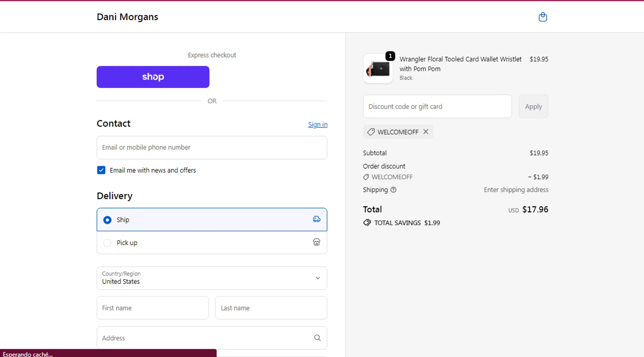
Task: Click into the Address field
Action: pyautogui.click(x=212, y=338)
